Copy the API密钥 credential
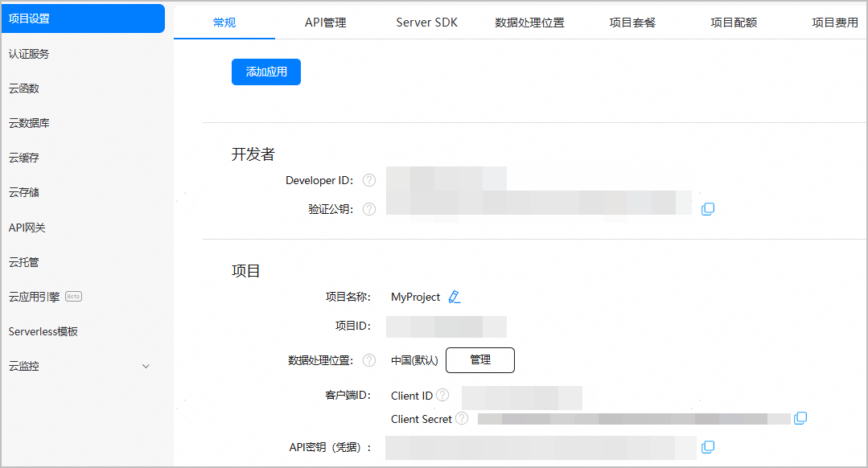868x468 pixels. pos(708,447)
